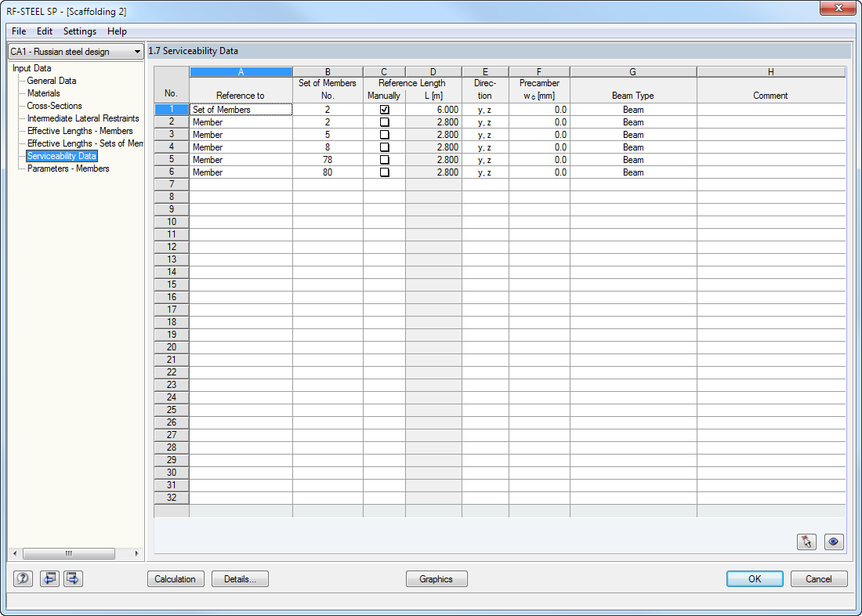Viewport: 862px width, 616px height.
Task: Show the Graphics view
Action: tap(436, 578)
